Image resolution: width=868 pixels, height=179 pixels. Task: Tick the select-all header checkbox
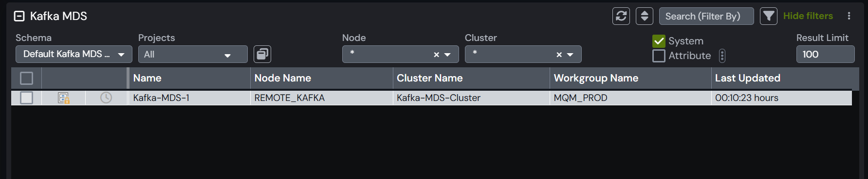click(27, 78)
